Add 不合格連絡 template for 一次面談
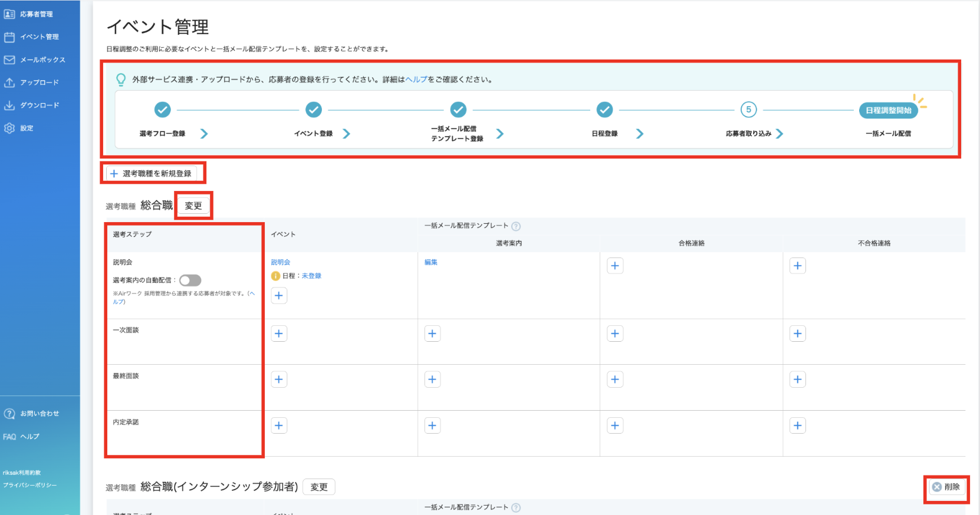The width and height of the screenshot is (980, 515). 798,334
